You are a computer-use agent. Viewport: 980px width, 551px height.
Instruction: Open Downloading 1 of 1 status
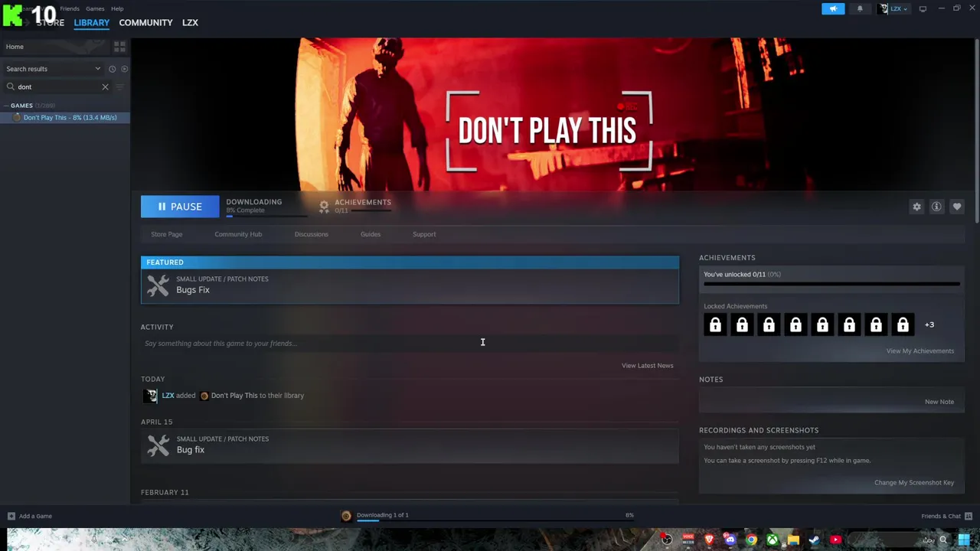click(x=382, y=515)
